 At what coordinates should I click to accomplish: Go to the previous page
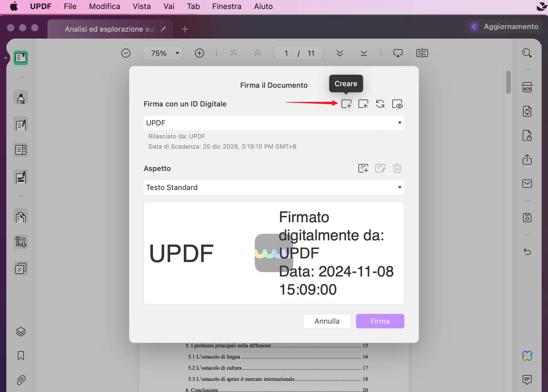258,53
